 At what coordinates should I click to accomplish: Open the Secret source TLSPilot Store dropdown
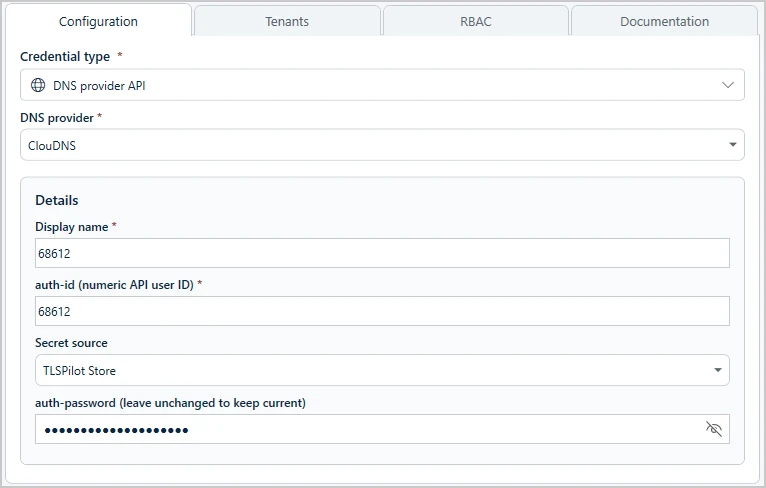pos(382,370)
